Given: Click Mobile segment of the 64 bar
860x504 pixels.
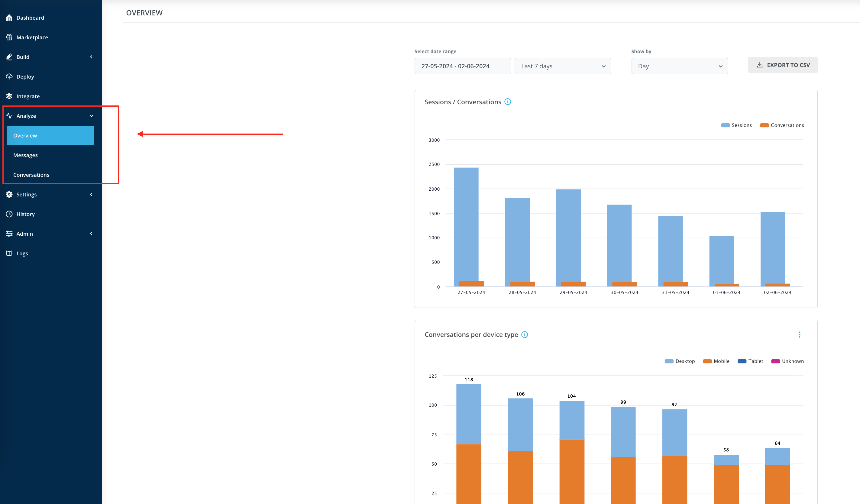Looking at the screenshot, I should pyautogui.click(x=777, y=485).
